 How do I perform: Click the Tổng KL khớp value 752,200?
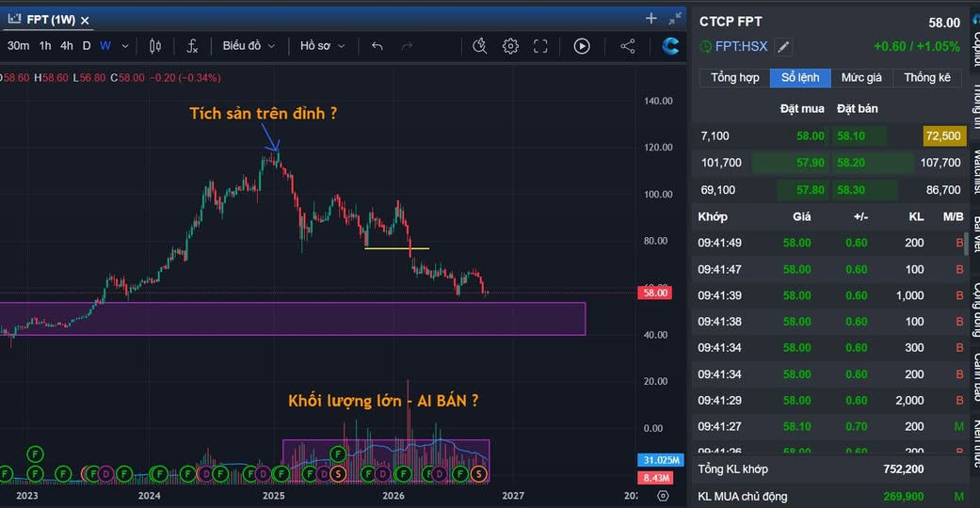(x=903, y=469)
